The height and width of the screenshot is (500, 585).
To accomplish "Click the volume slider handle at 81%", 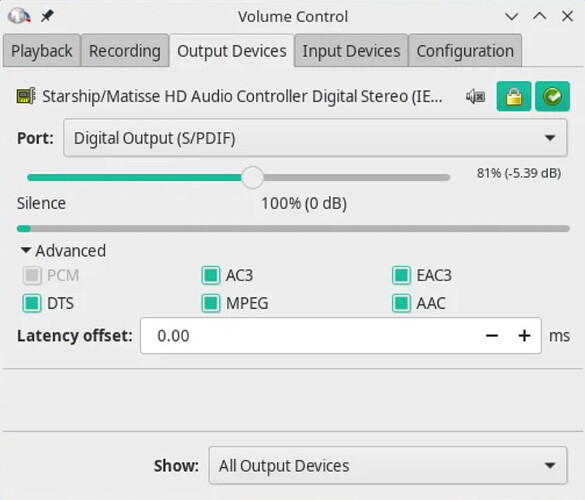I will click(253, 178).
